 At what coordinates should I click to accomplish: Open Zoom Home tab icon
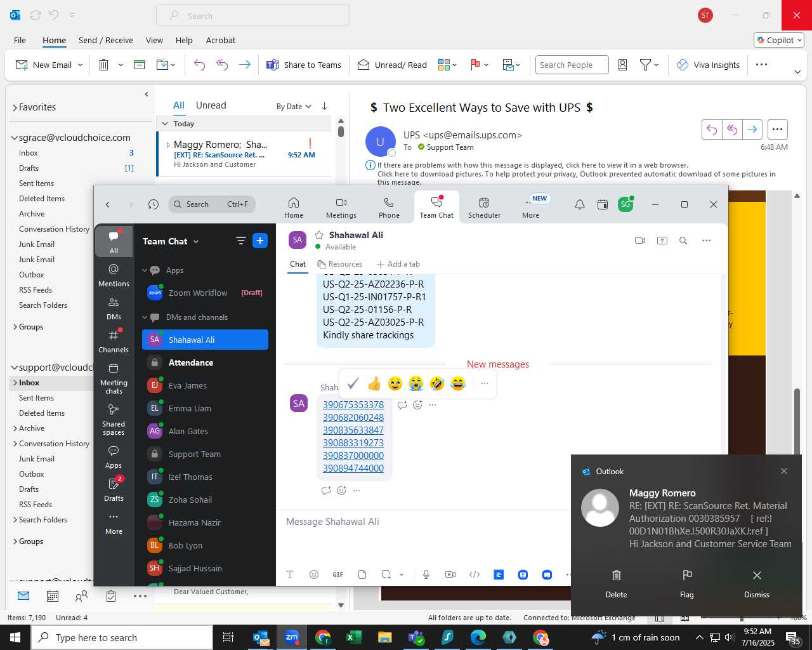click(x=294, y=202)
